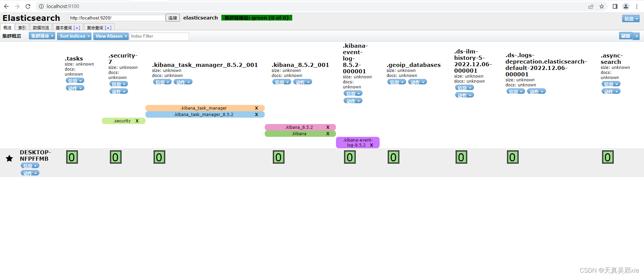Switch to the 索引 tab
This screenshot has width=644, height=277.
[x=22, y=28]
